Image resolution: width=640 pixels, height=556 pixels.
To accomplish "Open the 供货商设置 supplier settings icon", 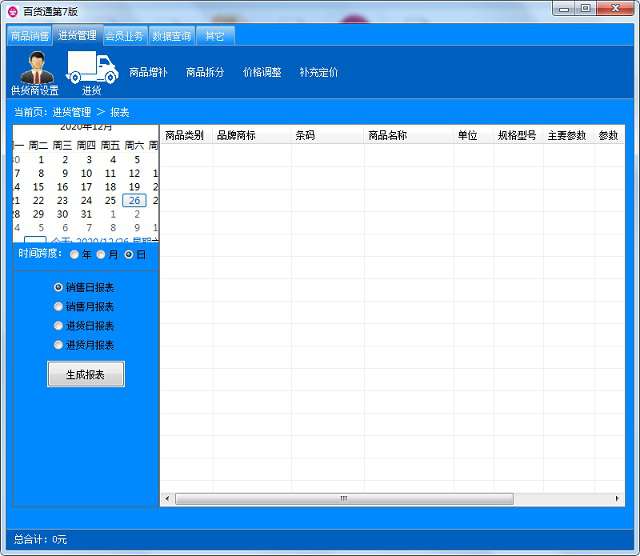I will [x=36, y=68].
